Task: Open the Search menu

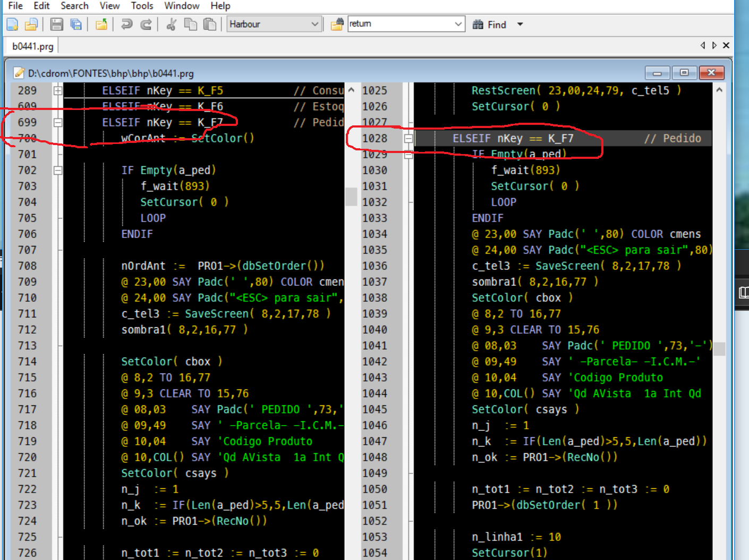Action: tap(74, 6)
